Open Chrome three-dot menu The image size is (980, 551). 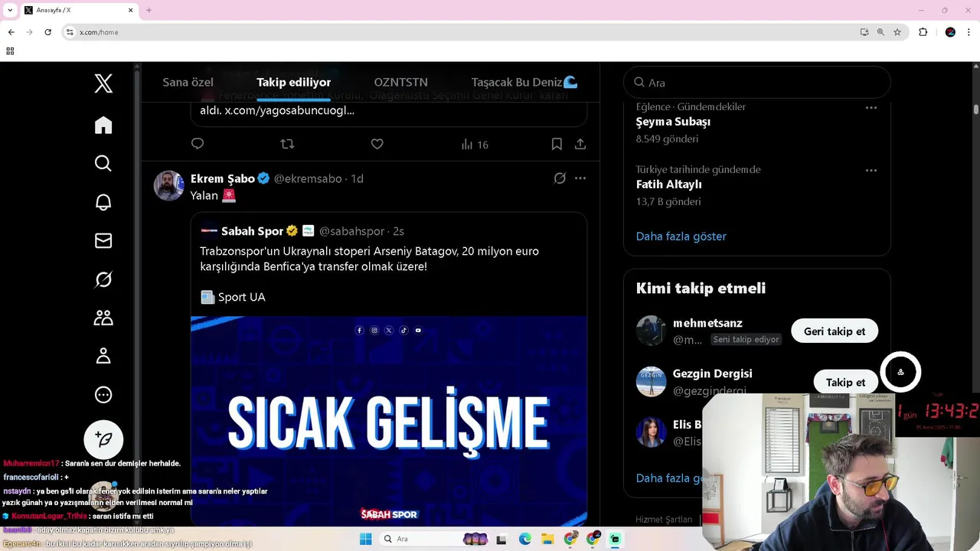point(969,32)
